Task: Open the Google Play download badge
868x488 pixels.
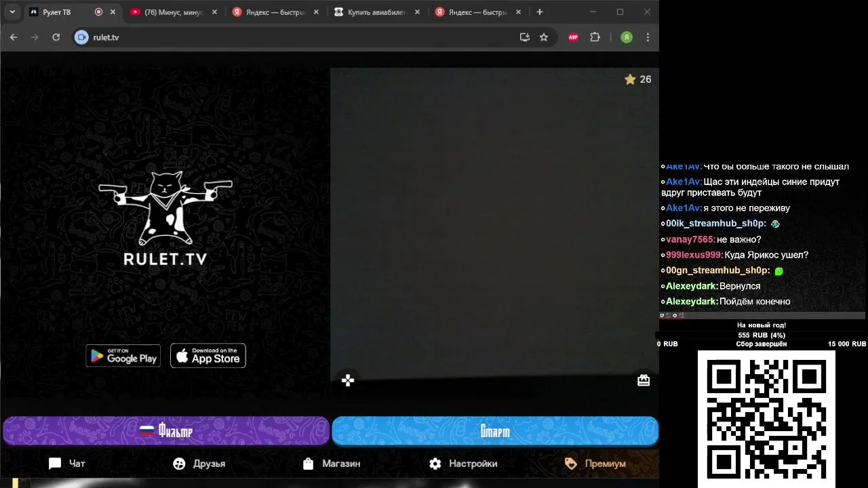Action: tap(123, 356)
